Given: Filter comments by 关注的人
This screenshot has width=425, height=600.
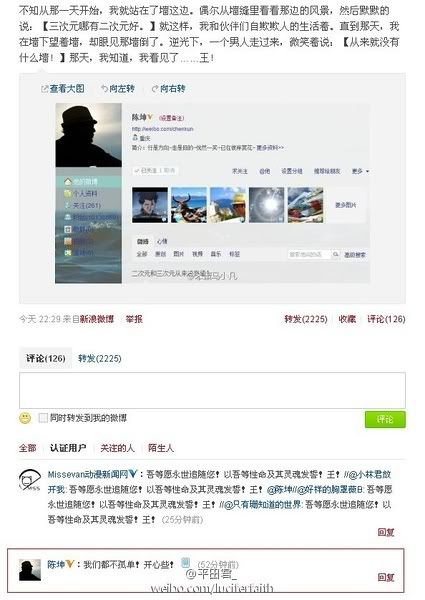Looking at the screenshot, I should tap(117, 448).
